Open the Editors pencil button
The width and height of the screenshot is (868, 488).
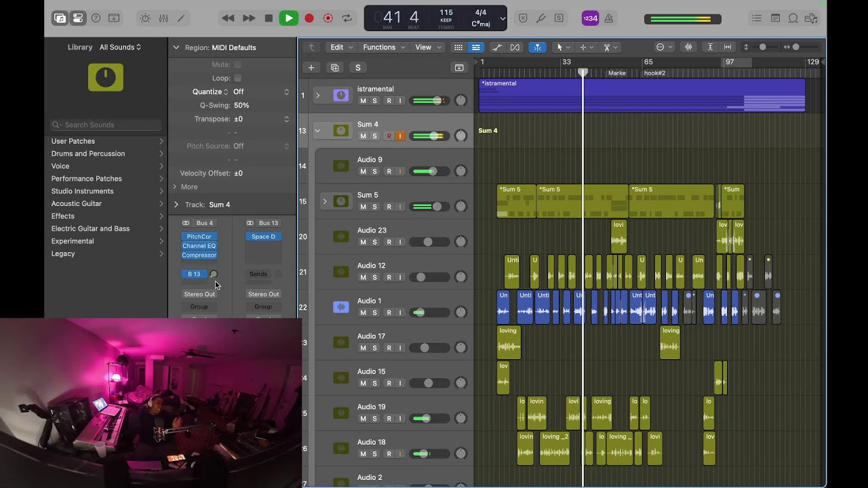(181, 18)
